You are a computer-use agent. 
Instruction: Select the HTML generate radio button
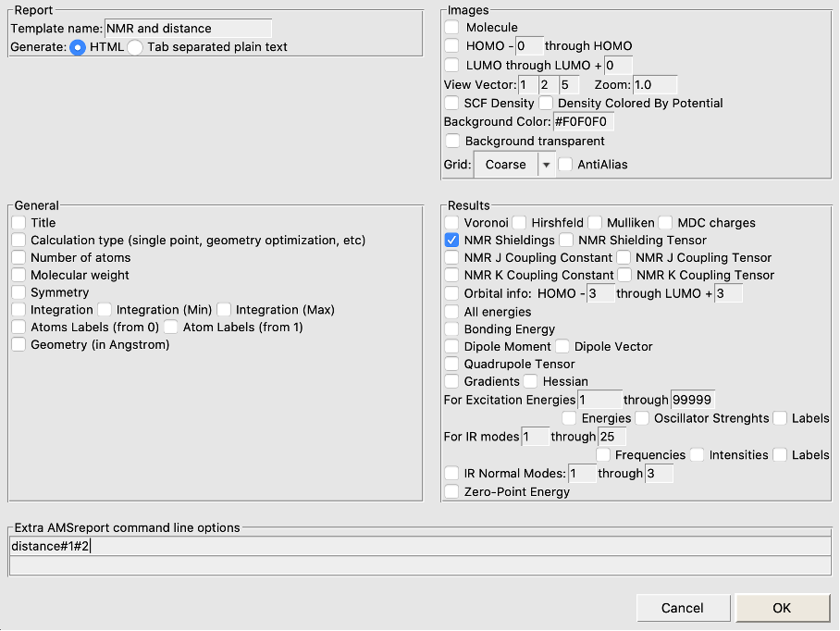pos(78,47)
